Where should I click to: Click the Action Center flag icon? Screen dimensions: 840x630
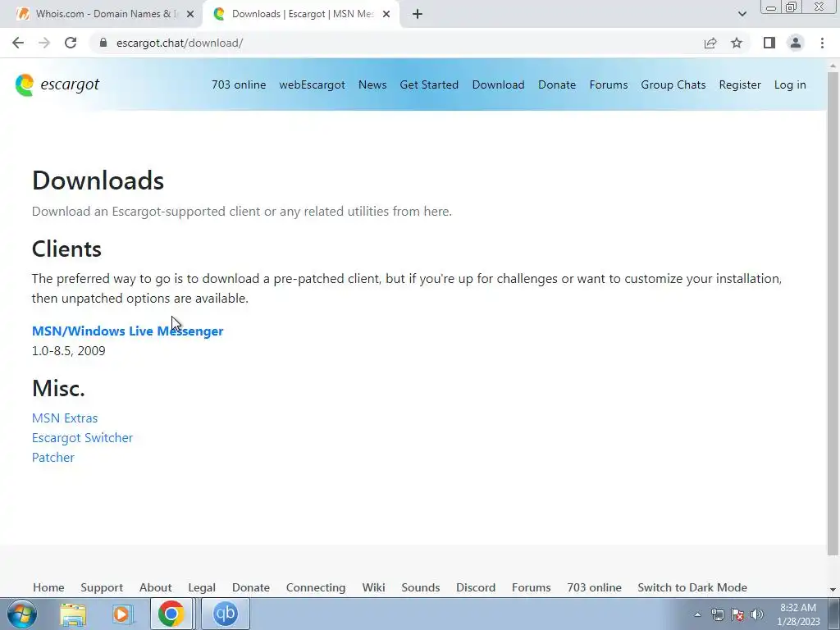pyautogui.click(x=737, y=614)
